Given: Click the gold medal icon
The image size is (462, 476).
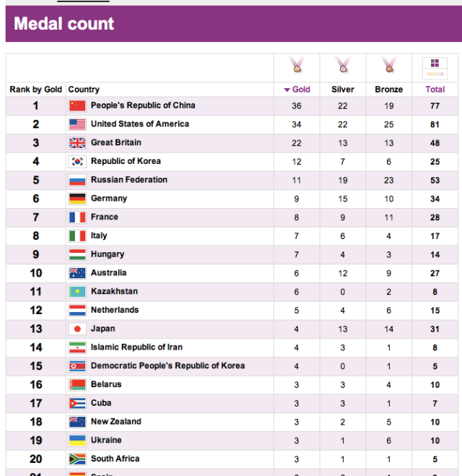Looking at the screenshot, I should tap(297, 66).
